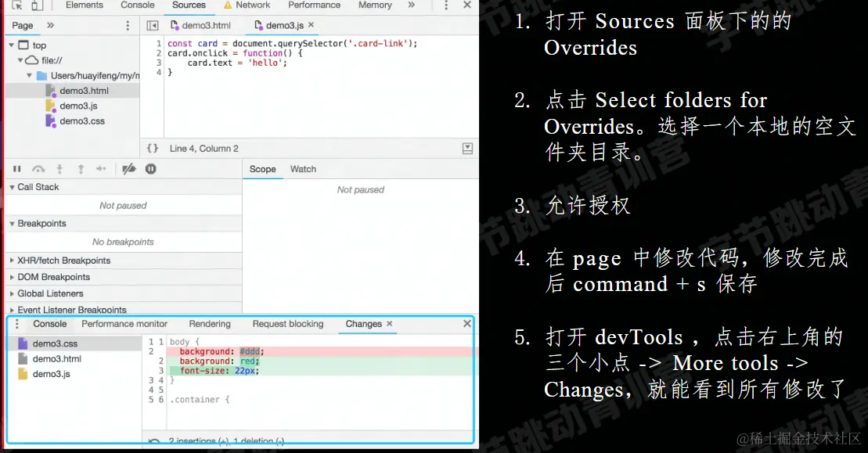Show more navigator tabs chevron
868x453 pixels.
(50, 26)
